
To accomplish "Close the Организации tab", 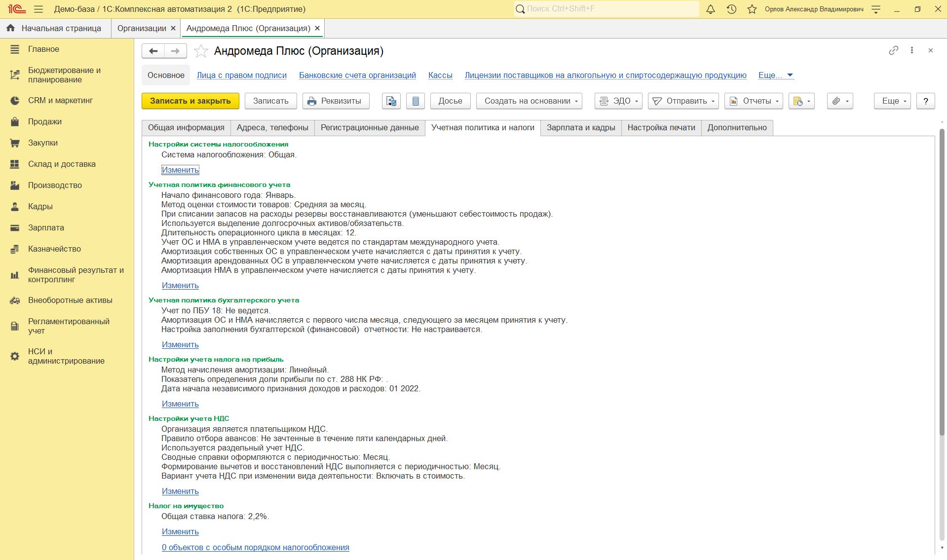I will (173, 29).
